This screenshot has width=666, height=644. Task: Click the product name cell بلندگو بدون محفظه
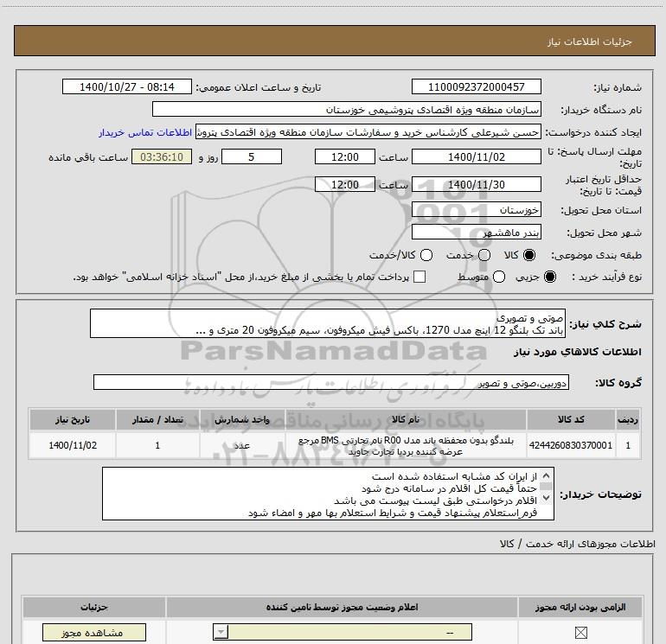406,445
